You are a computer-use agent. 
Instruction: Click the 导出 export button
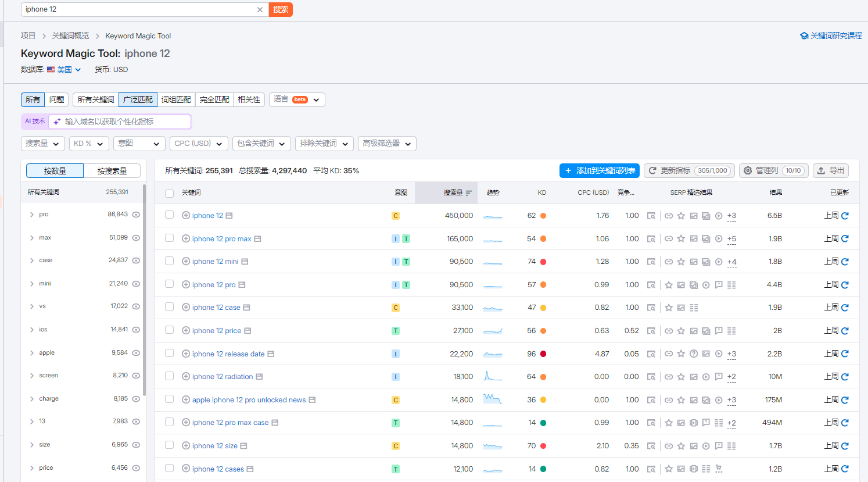pyautogui.click(x=831, y=171)
